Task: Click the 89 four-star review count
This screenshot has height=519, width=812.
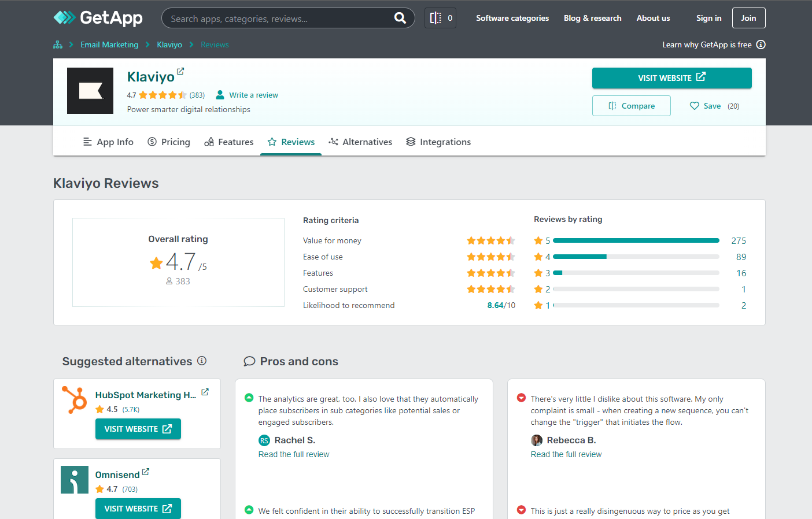Action: (741, 257)
